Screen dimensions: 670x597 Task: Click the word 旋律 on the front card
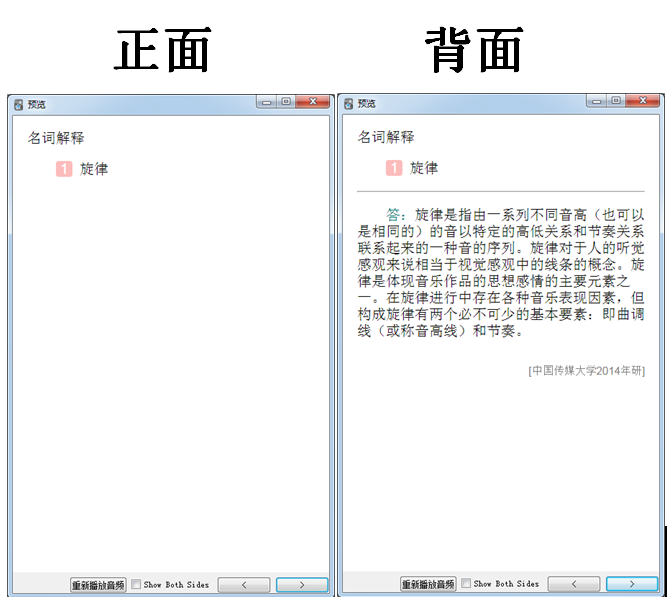click(x=94, y=169)
